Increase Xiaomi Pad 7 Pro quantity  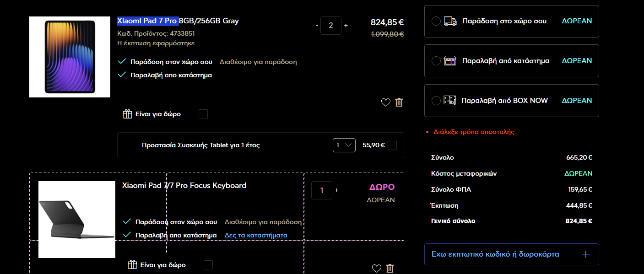click(346, 26)
